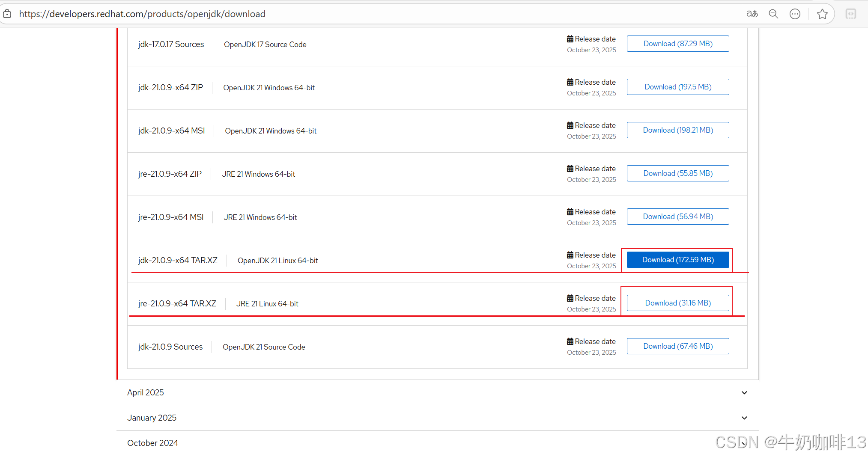Click OpenJDK 21 Windows 64-bit in jdk ZIP row
Screen dimensions: 868x457
(269, 88)
